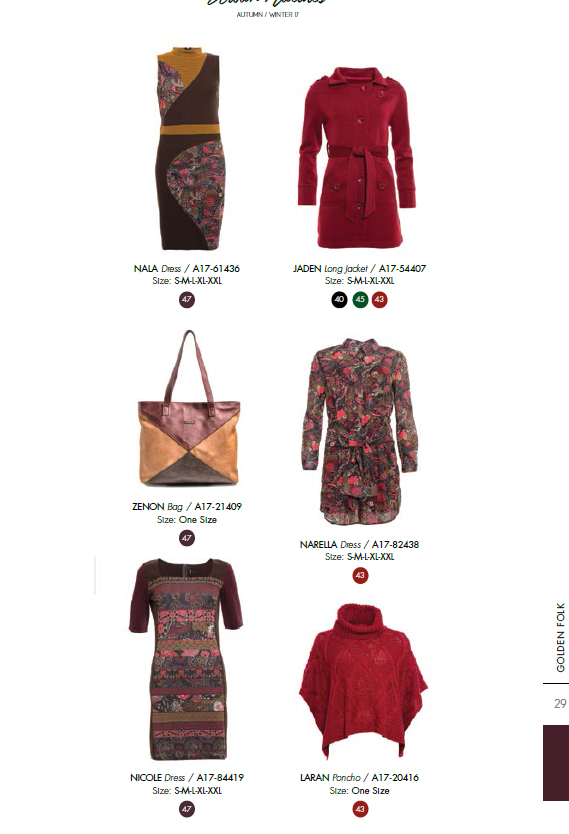Choose red color swatch 43 for JADEN
This screenshot has height=834, width=569.
(x=379, y=299)
